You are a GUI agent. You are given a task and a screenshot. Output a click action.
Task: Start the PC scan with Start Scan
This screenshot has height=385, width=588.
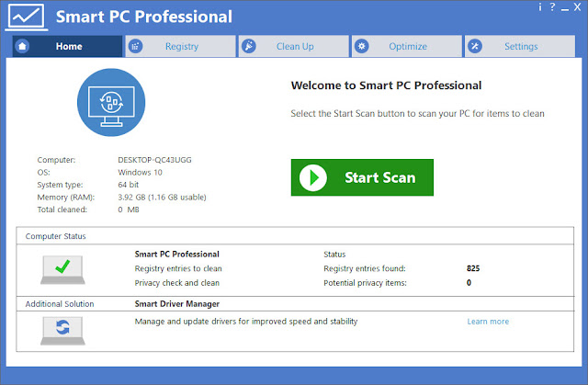362,177
